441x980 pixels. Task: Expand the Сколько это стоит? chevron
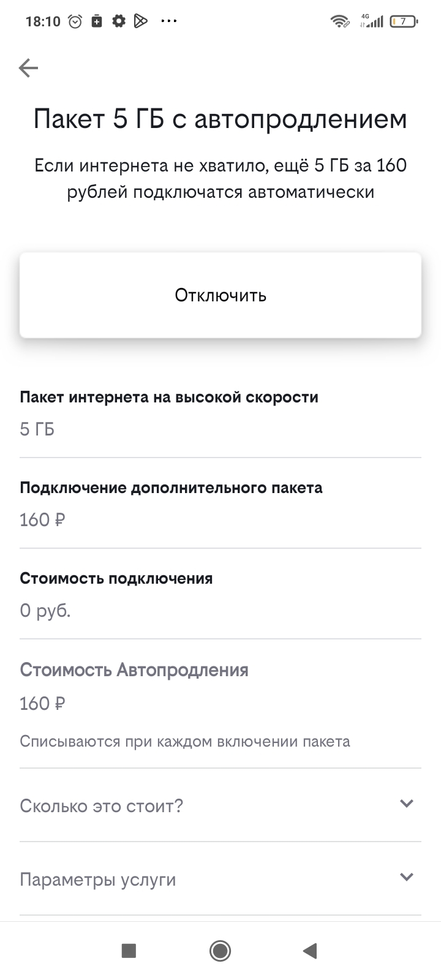pyautogui.click(x=406, y=804)
